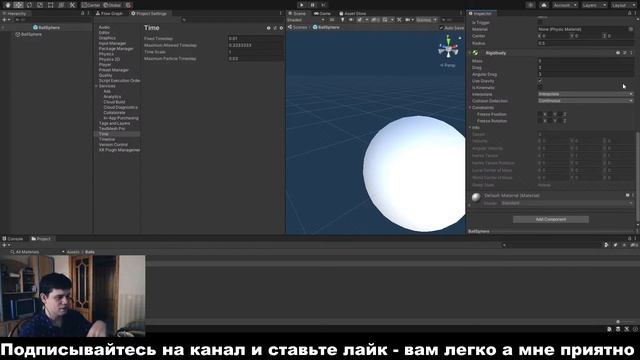Select Package Manager settings category
Image resolution: width=640 pixels, height=360 pixels.
coord(116,49)
